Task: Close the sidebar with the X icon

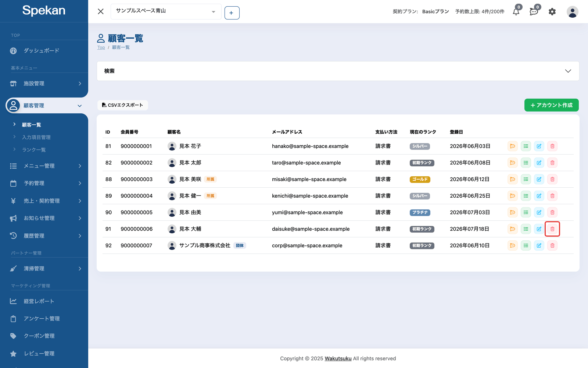Action: point(101,11)
